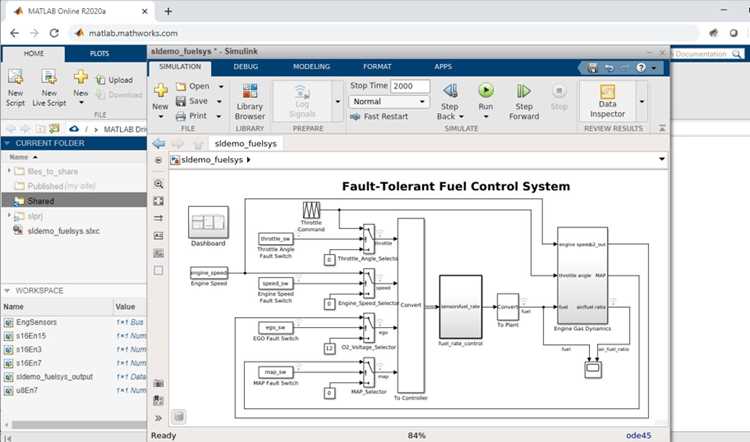Click the Throttle Command signal block
This screenshot has width=750, height=442.
[x=311, y=210]
